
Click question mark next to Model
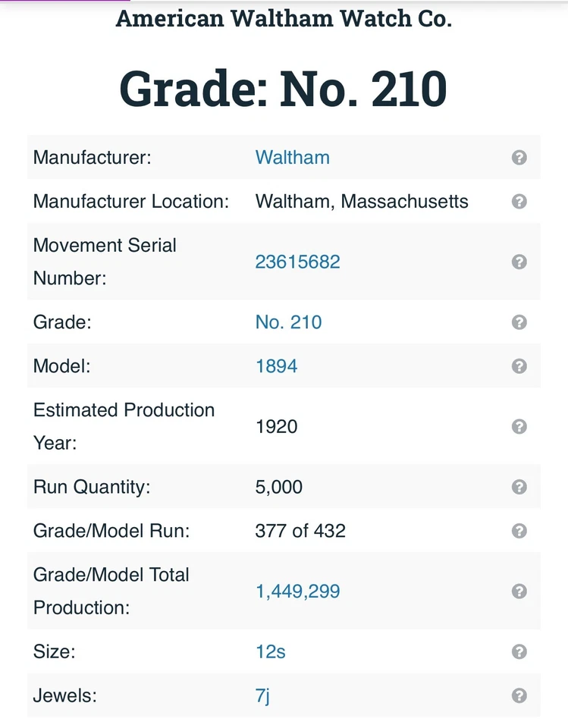(519, 366)
